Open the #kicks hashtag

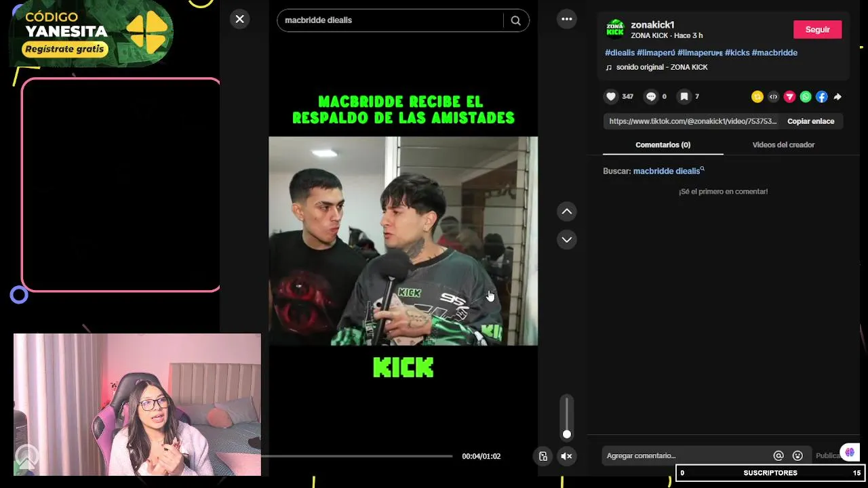click(737, 53)
